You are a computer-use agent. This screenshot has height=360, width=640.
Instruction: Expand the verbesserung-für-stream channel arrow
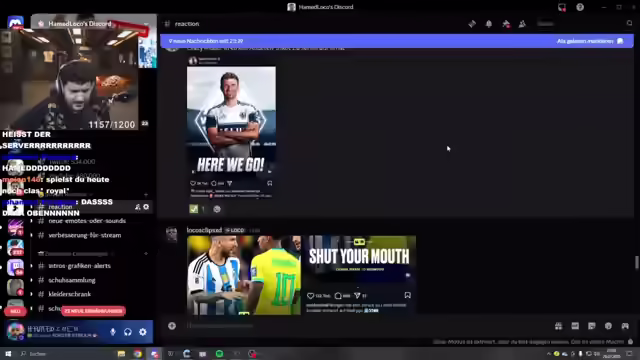click(x=31, y=235)
